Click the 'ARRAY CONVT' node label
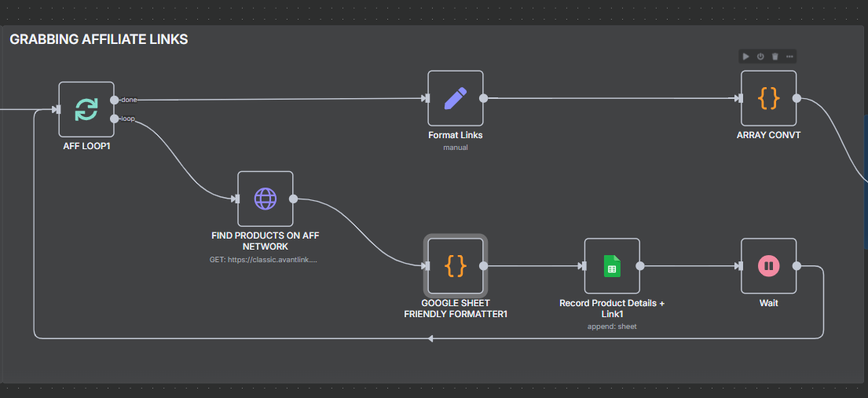 click(768, 135)
